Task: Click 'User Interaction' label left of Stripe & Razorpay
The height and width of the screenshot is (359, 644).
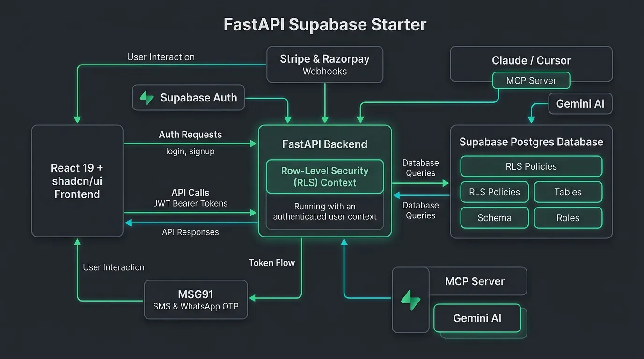Action: 161,57
